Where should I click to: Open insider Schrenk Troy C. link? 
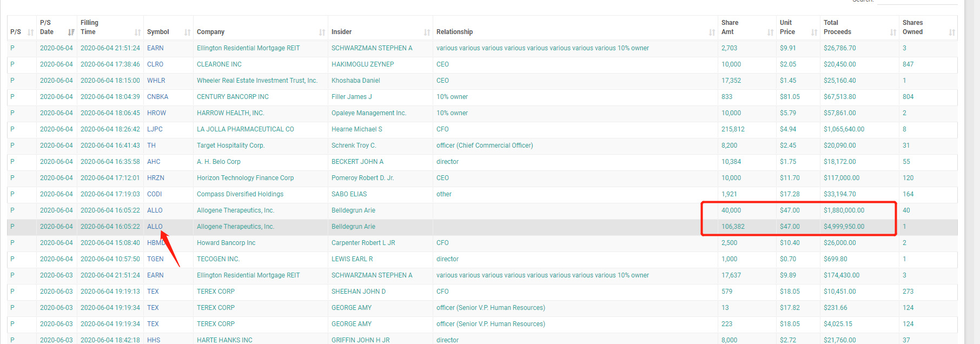click(x=354, y=145)
